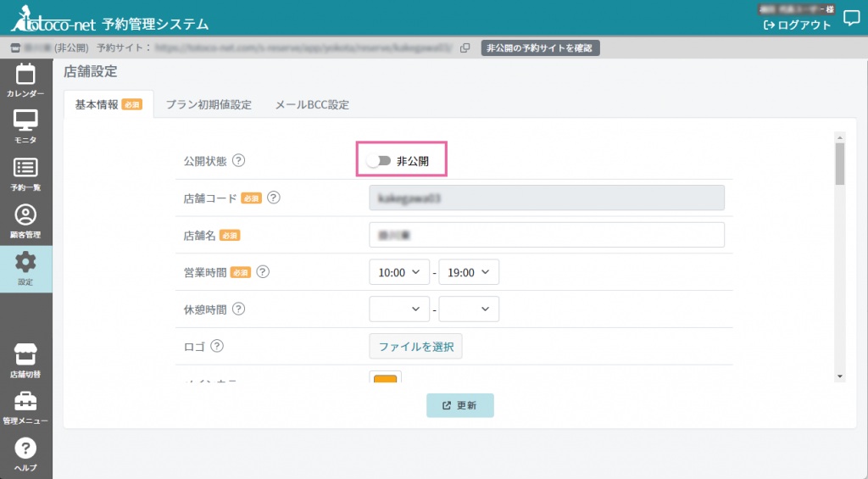Click the totoco-net logo
Screen dimensions: 868x479
click(53, 19)
